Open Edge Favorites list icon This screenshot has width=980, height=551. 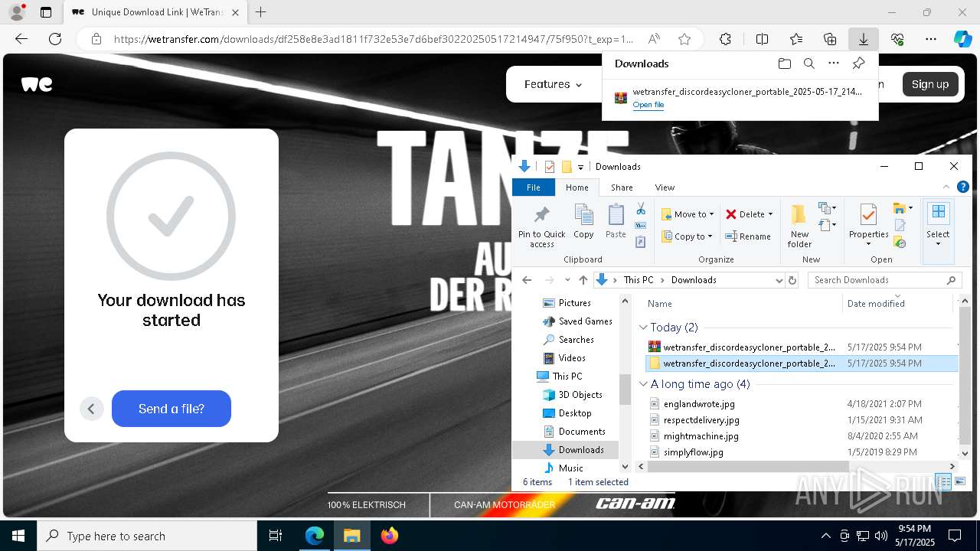796,39
